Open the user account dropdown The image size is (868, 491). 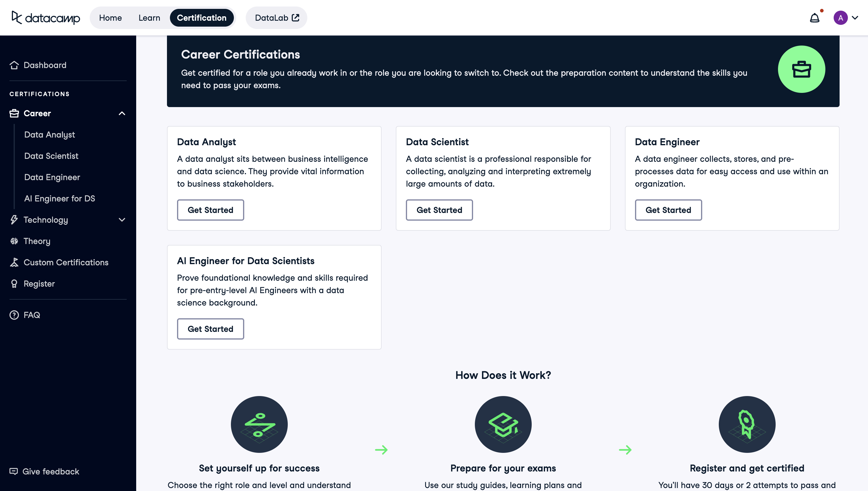846,18
